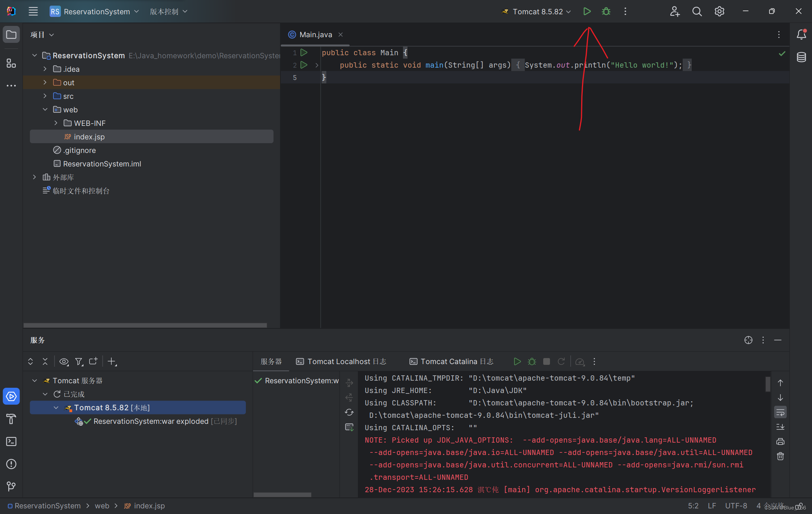The image size is (812, 514).
Task: Open IDE settings gear
Action: point(719,12)
